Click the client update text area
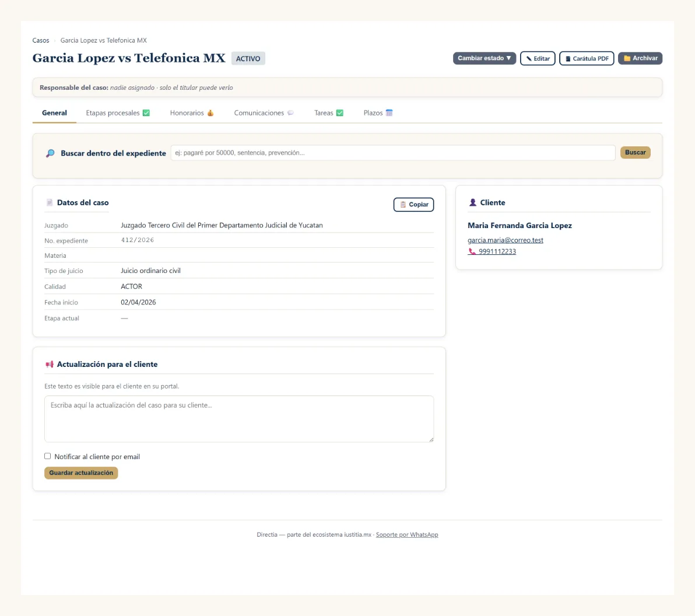This screenshot has height=616, width=695. pyautogui.click(x=239, y=419)
